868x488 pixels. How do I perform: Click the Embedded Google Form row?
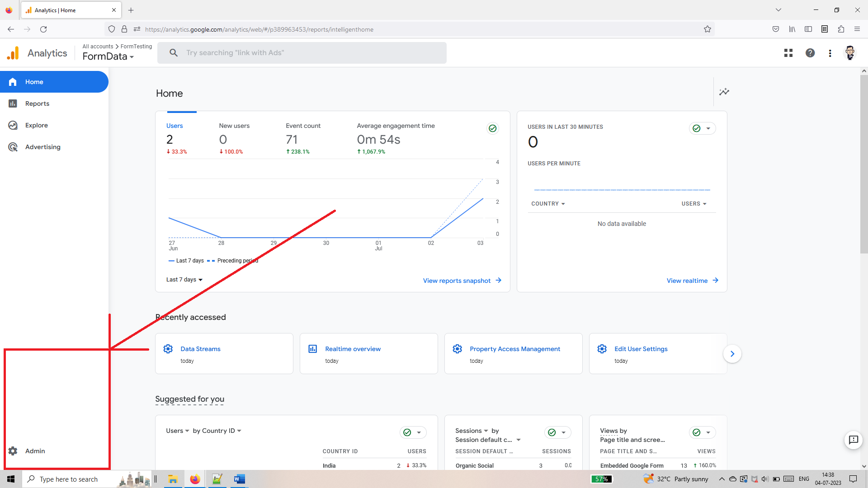coord(658,465)
